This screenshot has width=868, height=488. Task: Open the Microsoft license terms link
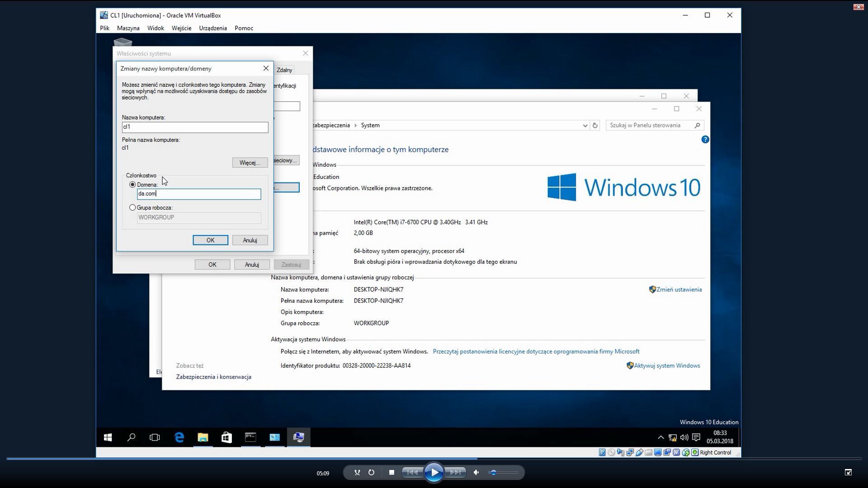point(536,351)
